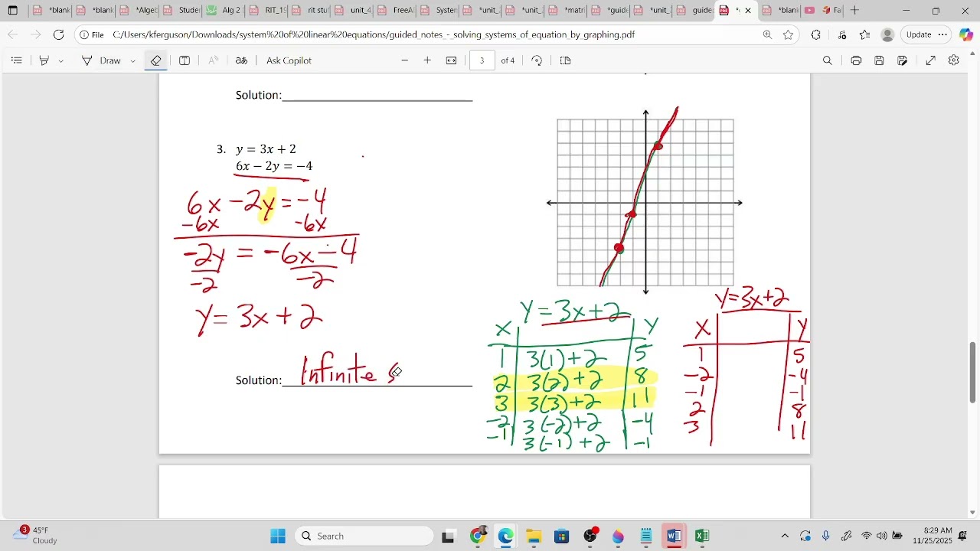This screenshot has width=980, height=551.
Task: View site information for File
Action: point(93,34)
